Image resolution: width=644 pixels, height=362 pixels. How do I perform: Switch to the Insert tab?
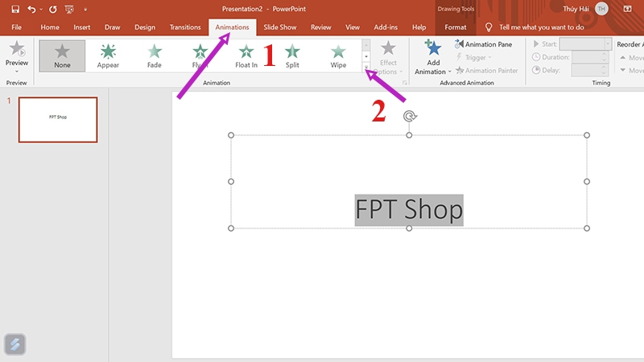tap(82, 27)
